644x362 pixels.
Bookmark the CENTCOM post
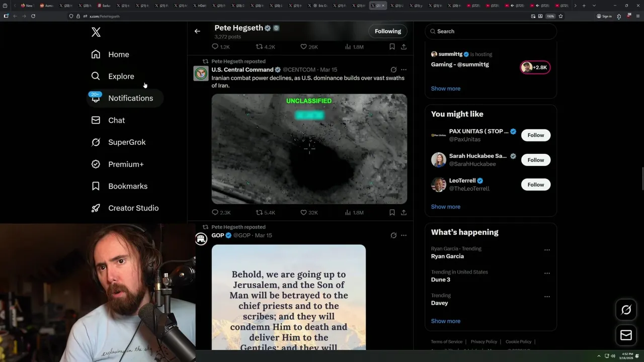click(x=392, y=213)
